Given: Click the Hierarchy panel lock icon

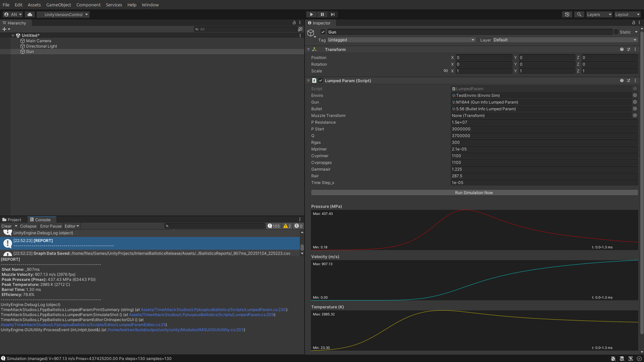Looking at the screenshot, I should (294, 23).
